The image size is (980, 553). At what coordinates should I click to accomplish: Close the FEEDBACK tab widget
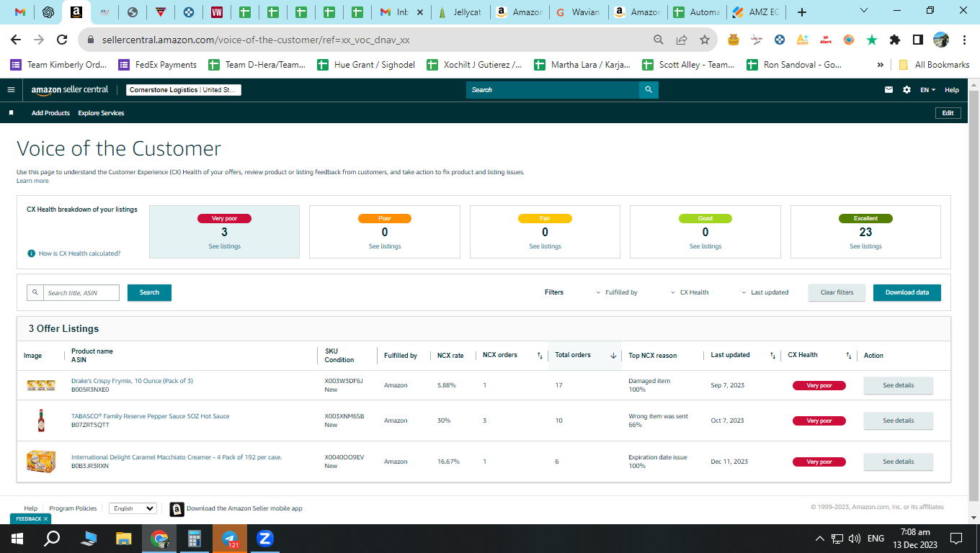click(x=46, y=519)
